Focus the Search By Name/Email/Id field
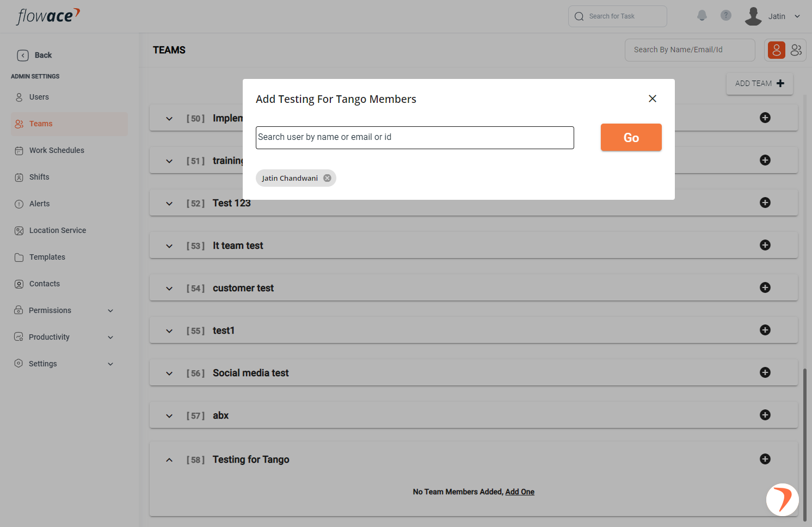812x527 pixels. (x=690, y=50)
